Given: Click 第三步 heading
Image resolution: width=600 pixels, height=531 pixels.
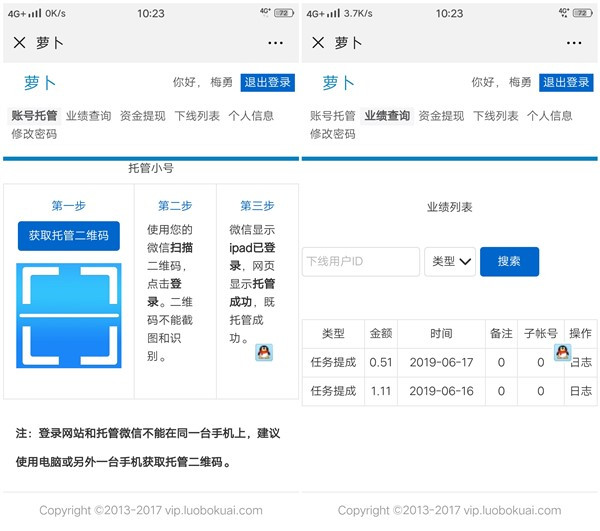Looking at the screenshot, I should click(257, 206).
